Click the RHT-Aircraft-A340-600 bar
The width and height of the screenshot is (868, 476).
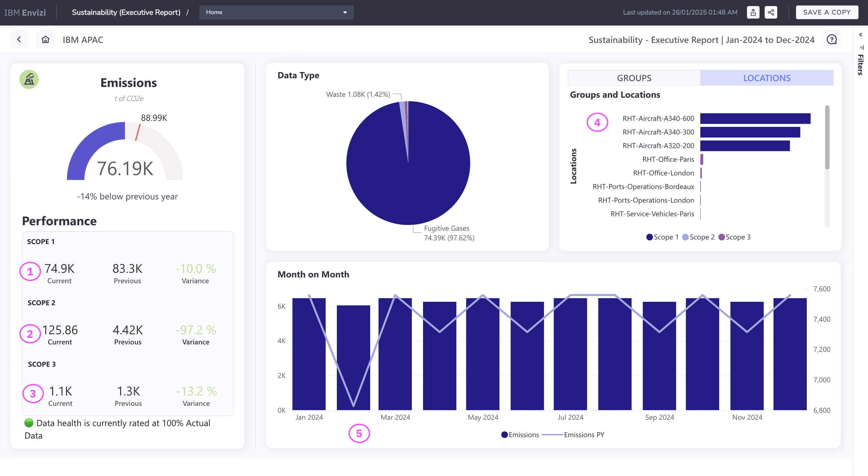tap(755, 119)
